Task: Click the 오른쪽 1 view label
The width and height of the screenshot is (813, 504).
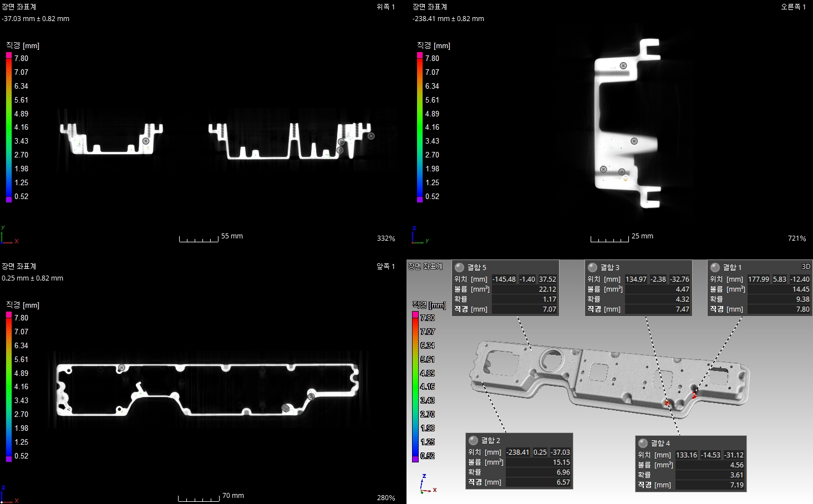Action: (793, 7)
